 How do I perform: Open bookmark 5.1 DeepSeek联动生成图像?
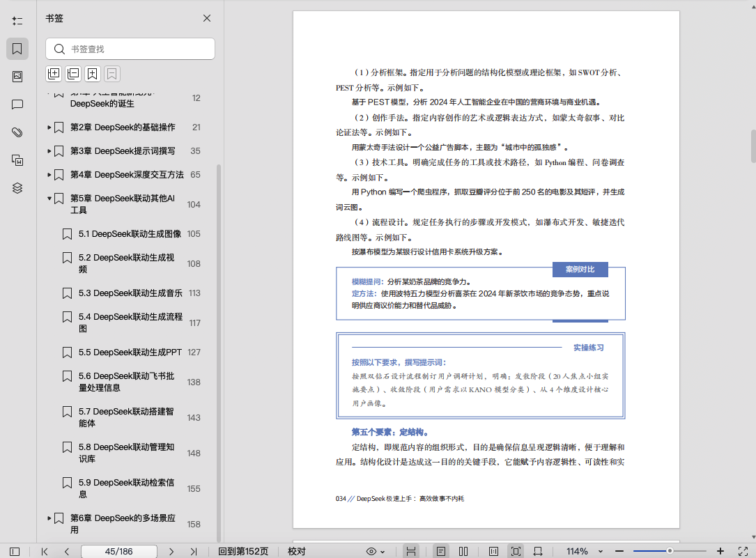[130, 233]
